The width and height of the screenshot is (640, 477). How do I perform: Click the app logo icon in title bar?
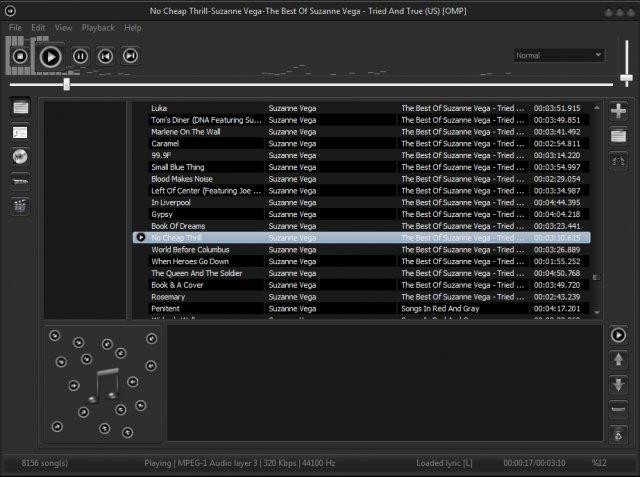coord(10,11)
